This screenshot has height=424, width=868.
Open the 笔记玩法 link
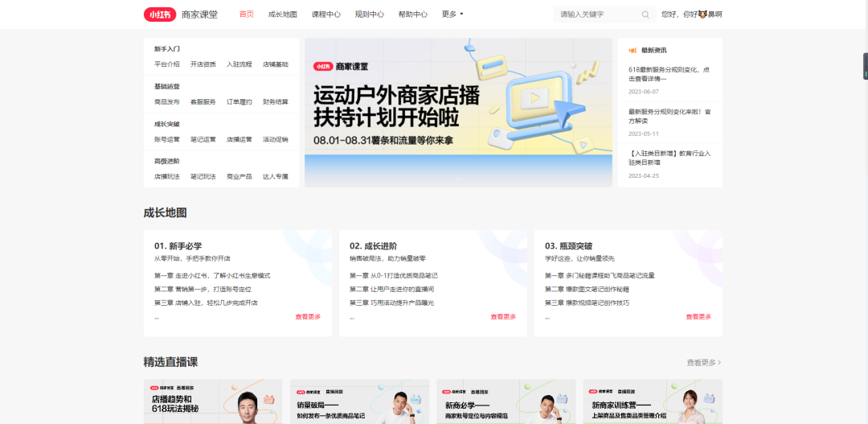click(203, 177)
